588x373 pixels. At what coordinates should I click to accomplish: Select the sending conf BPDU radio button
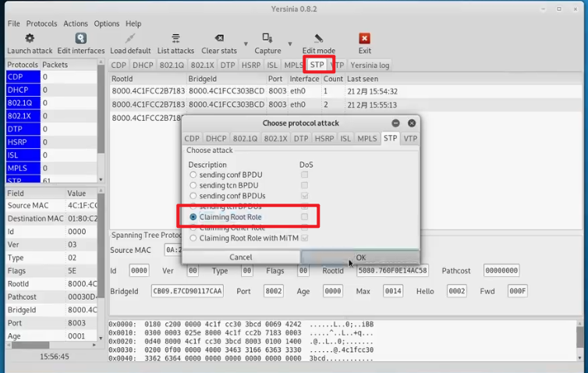point(193,175)
